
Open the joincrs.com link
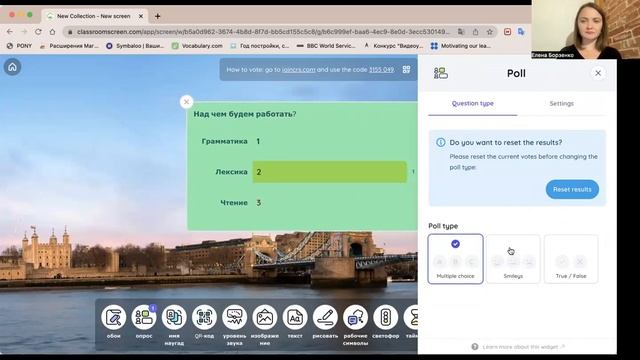pyautogui.click(x=298, y=70)
